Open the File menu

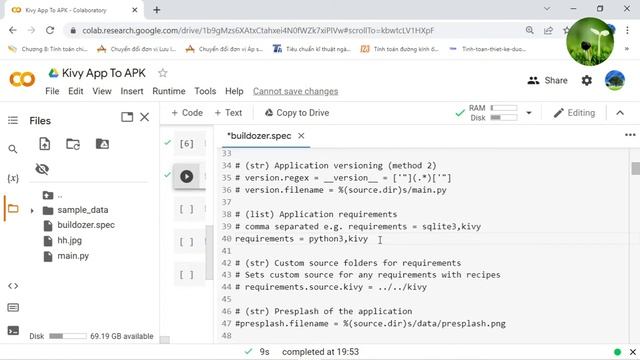coord(52,91)
